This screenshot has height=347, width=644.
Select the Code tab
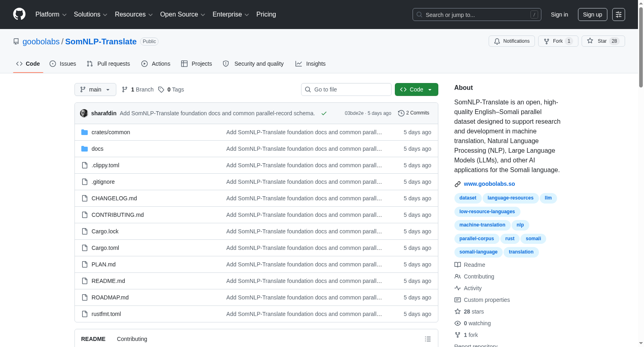pyautogui.click(x=28, y=64)
